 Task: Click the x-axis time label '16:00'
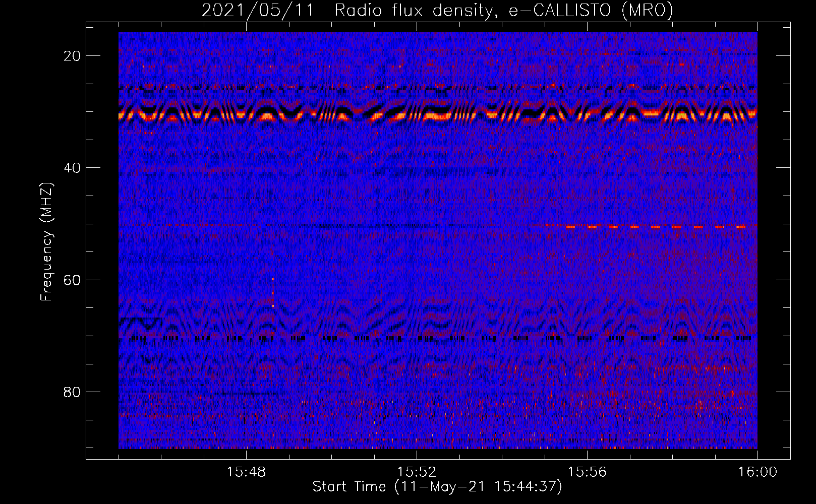(757, 472)
